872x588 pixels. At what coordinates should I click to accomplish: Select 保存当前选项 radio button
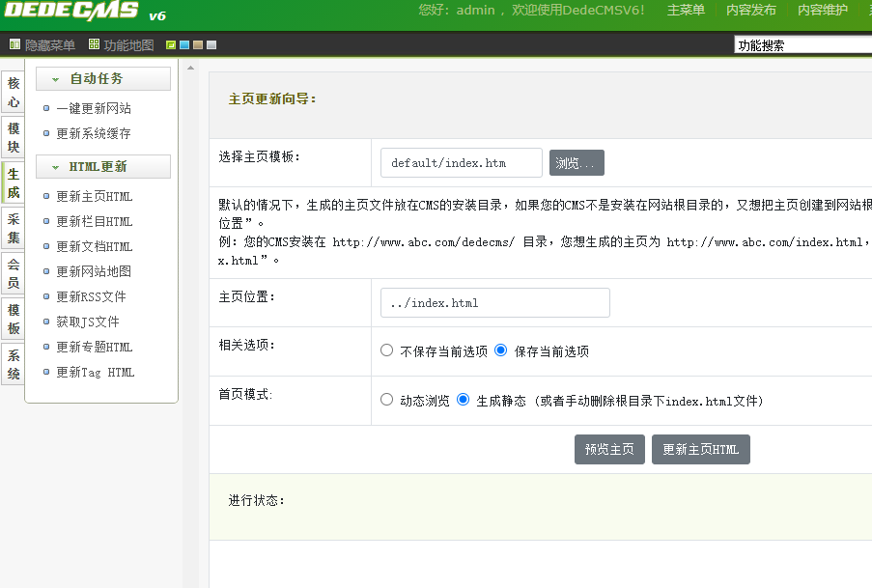[500, 350]
